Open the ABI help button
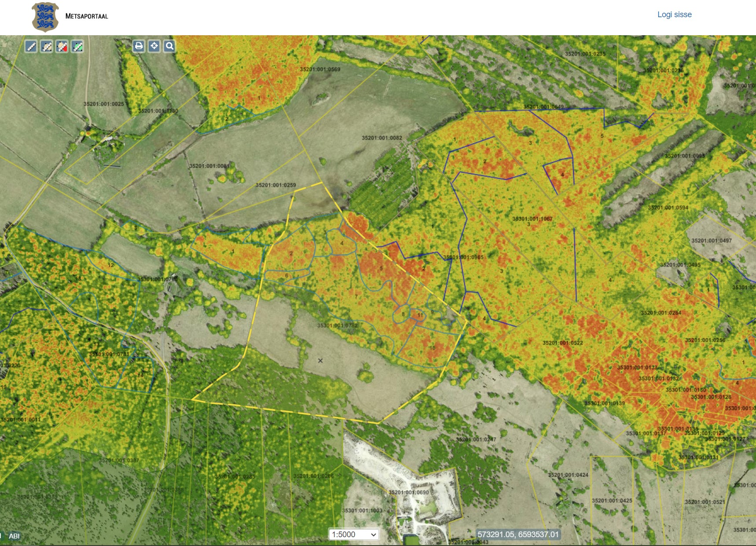Screen dimensions: 756x546 [14, 536]
